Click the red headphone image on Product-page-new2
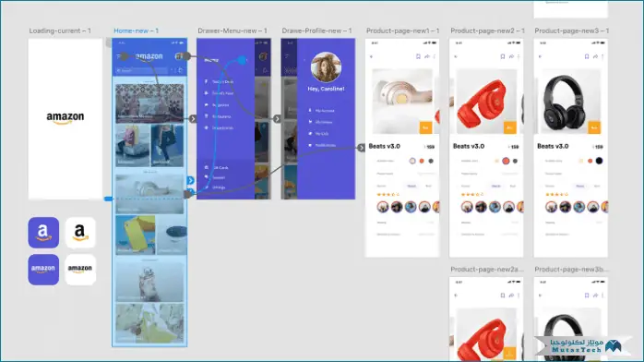Image resolution: width=644 pixels, height=362 pixels. coord(486,101)
